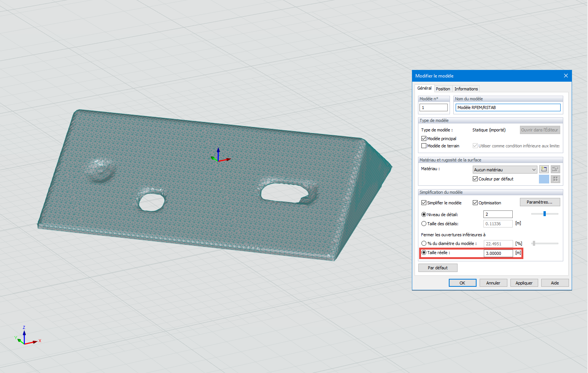Create a new material with the icon beside Matériau
The width and height of the screenshot is (588, 373).
(x=544, y=169)
